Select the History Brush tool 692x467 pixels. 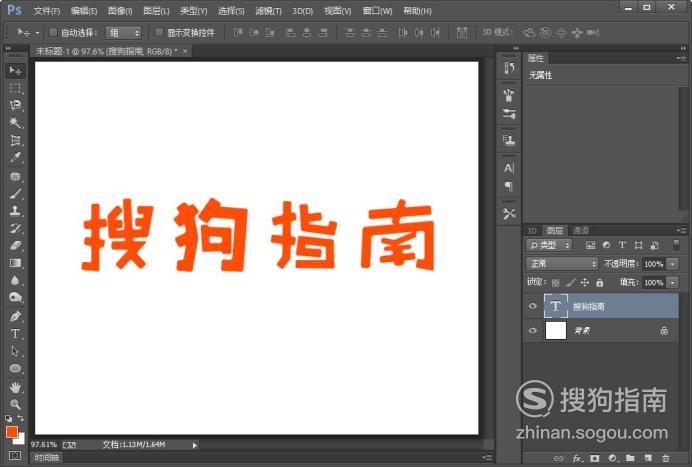click(x=15, y=228)
